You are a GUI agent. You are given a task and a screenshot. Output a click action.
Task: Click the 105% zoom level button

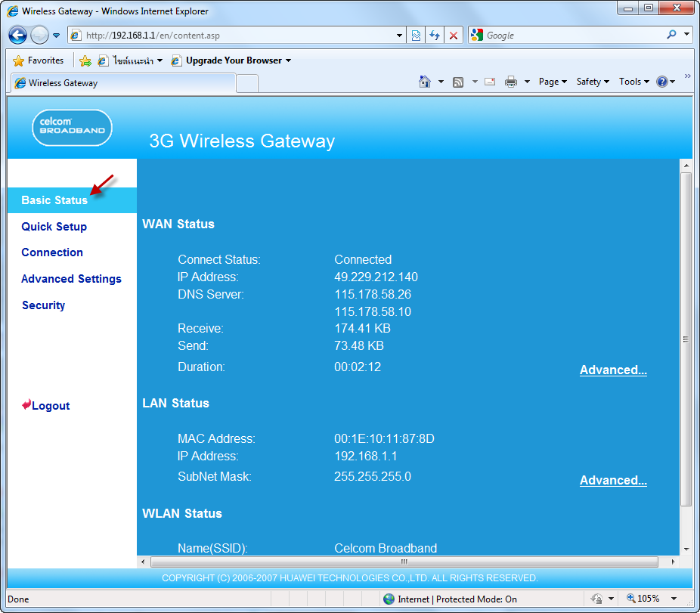643,599
